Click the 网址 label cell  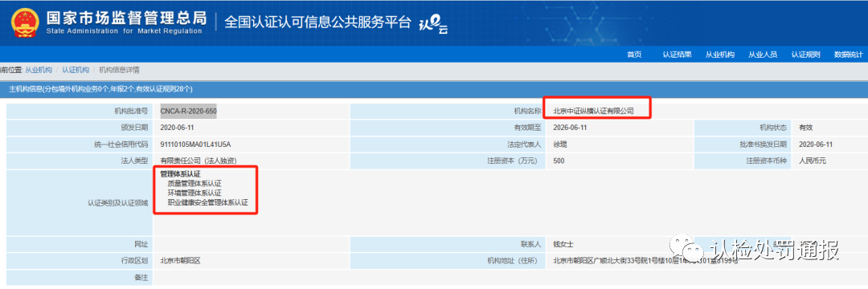click(79, 244)
